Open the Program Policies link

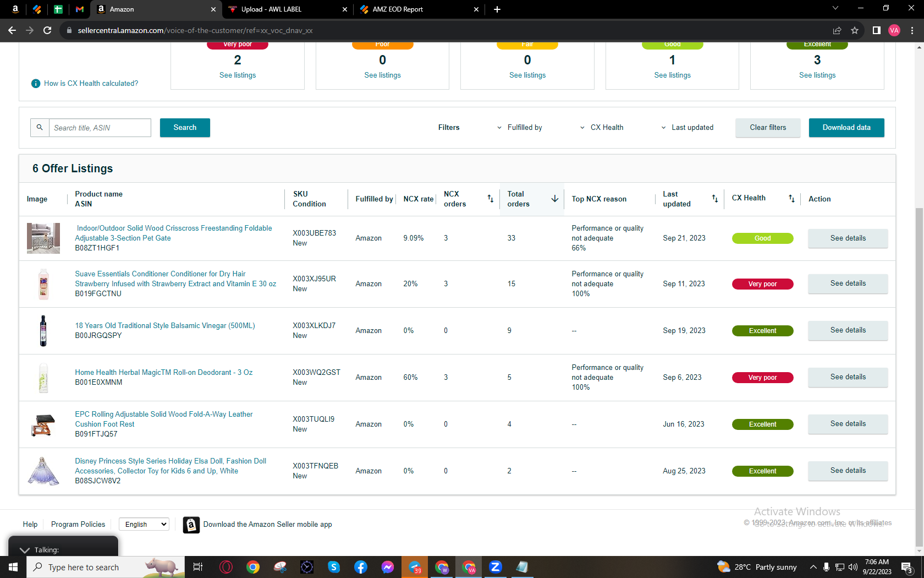tap(78, 525)
